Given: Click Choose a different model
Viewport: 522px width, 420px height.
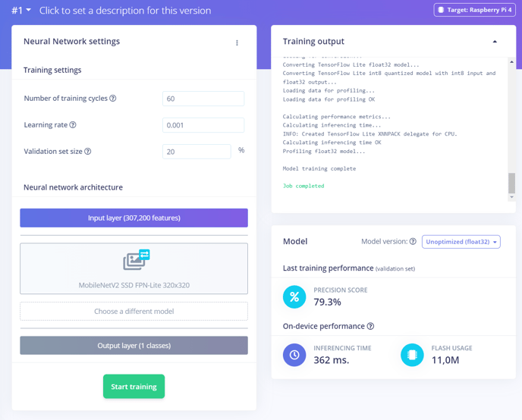Looking at the screenshot, I should (x=134, y=312).
